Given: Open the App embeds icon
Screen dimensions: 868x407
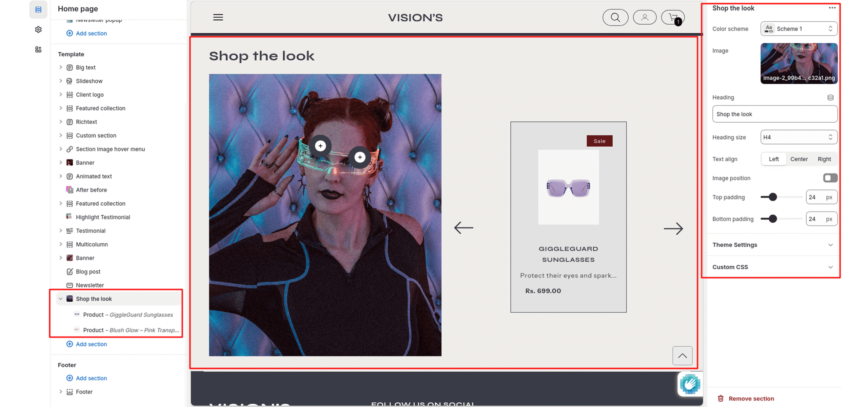Looking at the screenshot, I should pyautogui.click(x=38, y=49).
